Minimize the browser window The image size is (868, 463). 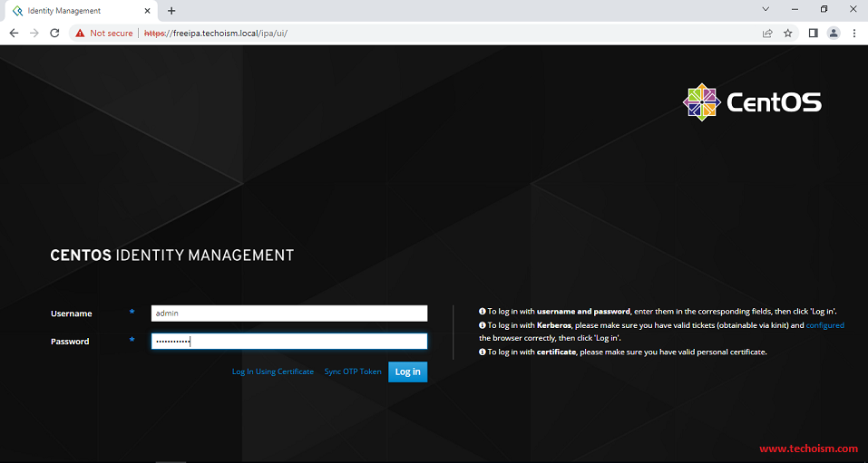point(795,9)
